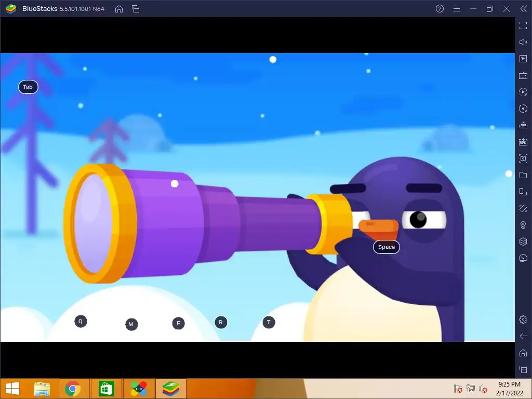Trigger the shake device icon
532x399 pixels.
[x=523, y=208]
